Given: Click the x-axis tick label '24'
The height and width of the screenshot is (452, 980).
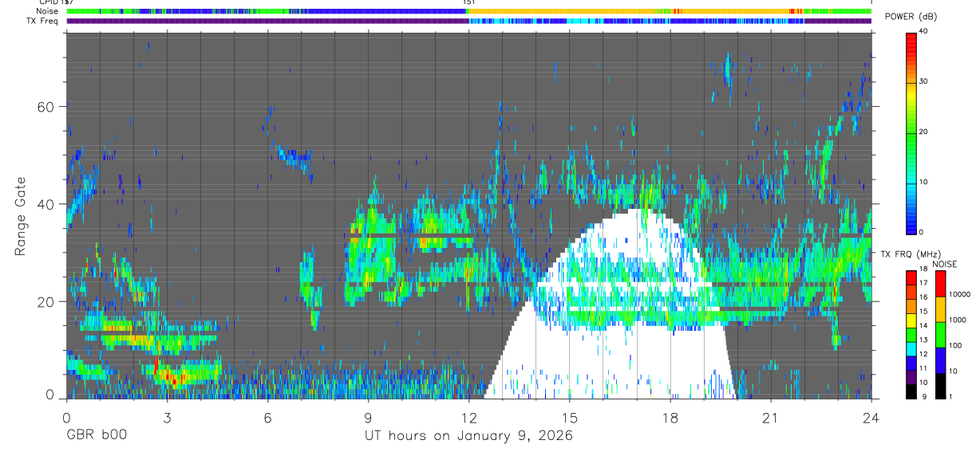Looking at the screenshot, I should [871, 417].
